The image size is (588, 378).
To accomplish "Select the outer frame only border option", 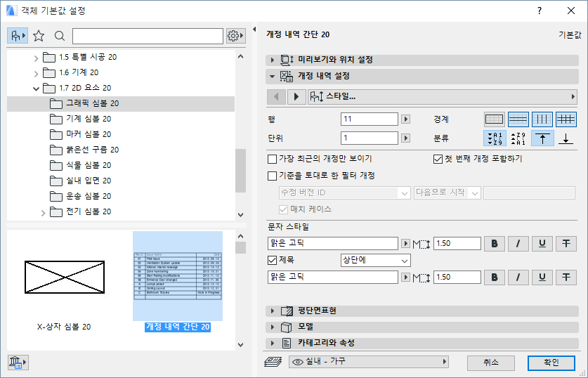I will pyautogui.click(x=495, y=119).
